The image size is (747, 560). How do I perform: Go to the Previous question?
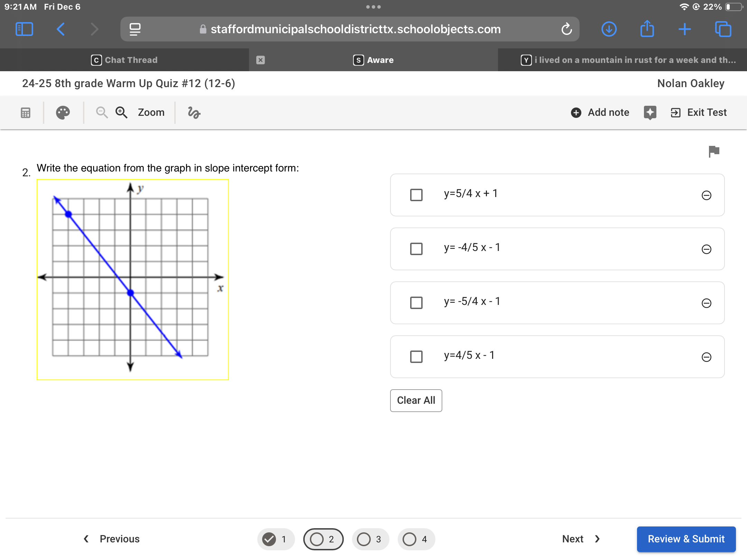pos(112,539)
